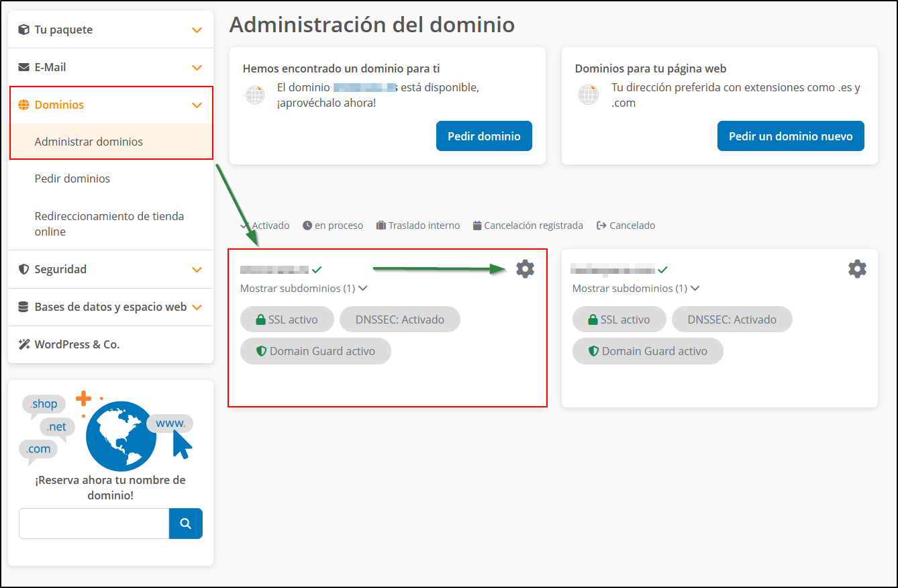Click the SSL activo lock badge
The width and height of the screenshot is (898, 588).
[x=287, y=319]
